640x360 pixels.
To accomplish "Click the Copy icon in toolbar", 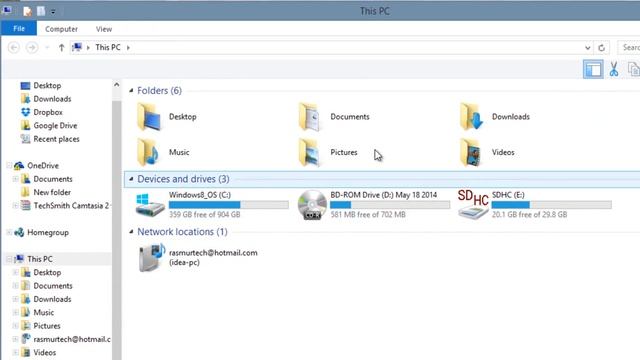I will (633, 69).
